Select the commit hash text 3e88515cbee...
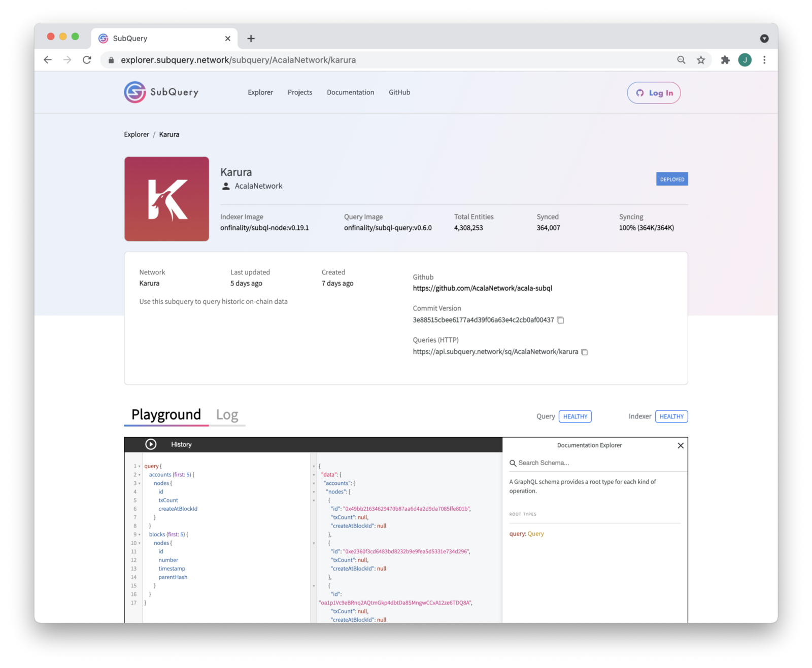The image size is (812, 668). [483, 320]
